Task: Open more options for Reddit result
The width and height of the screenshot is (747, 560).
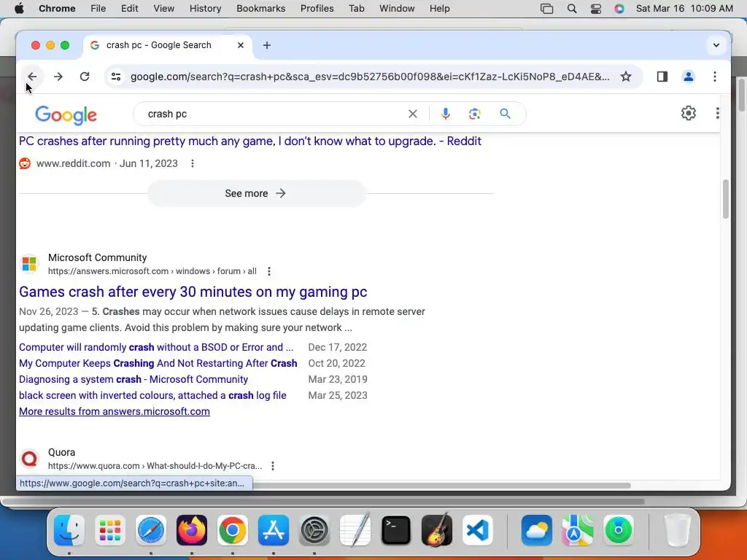Action: pos(193,163)
